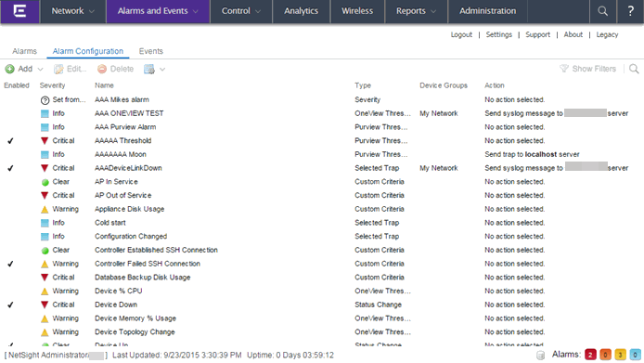644x363 pixels.
Task: Sort by the Severity column header
Action: pos(52,85)
